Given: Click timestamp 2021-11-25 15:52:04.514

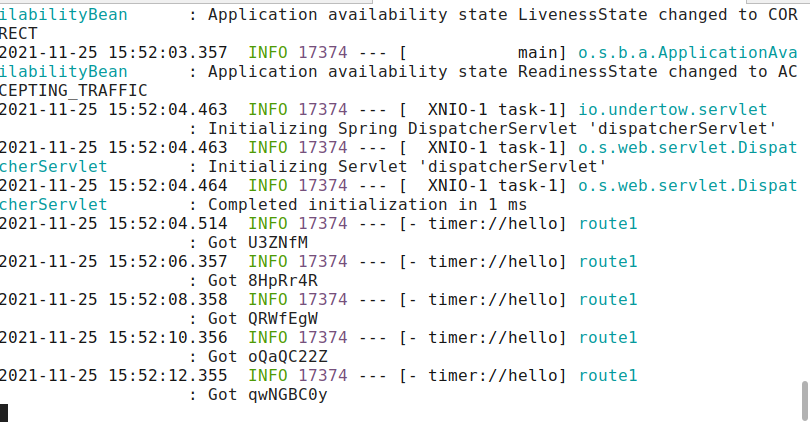Looking at the screenshot, I should click(x=114, y=224).
